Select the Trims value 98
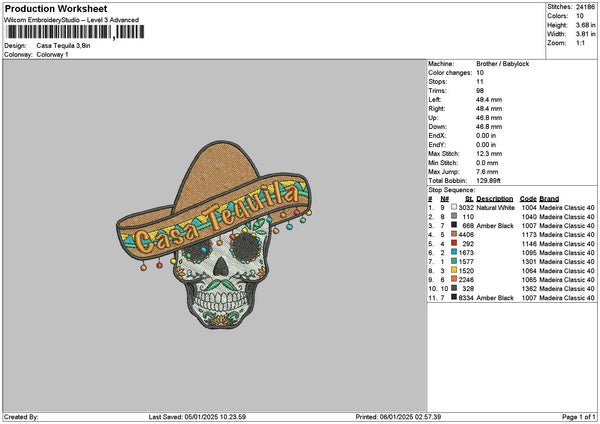This screenshot has width=600, height=424. coord(480,91)
